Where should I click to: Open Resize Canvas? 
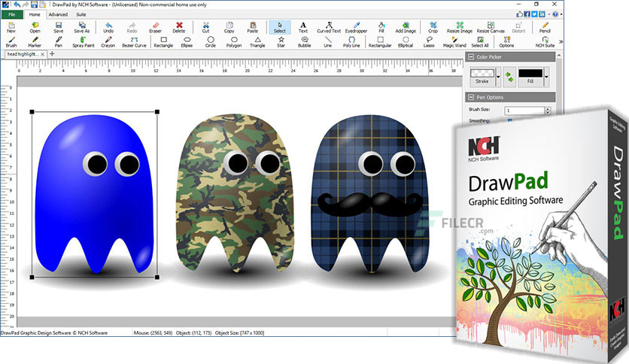pyautogui.click(x=491, y=27)
